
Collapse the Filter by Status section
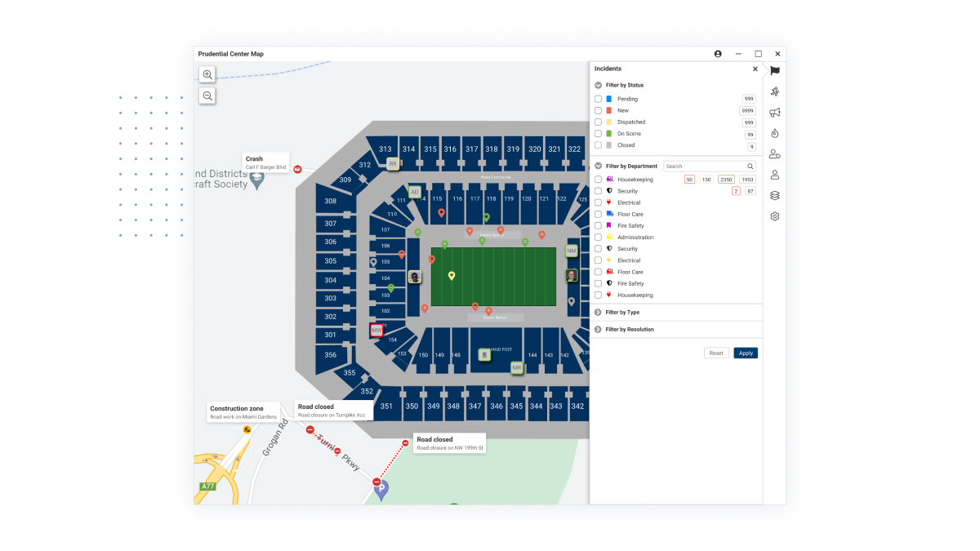point(597,85)
